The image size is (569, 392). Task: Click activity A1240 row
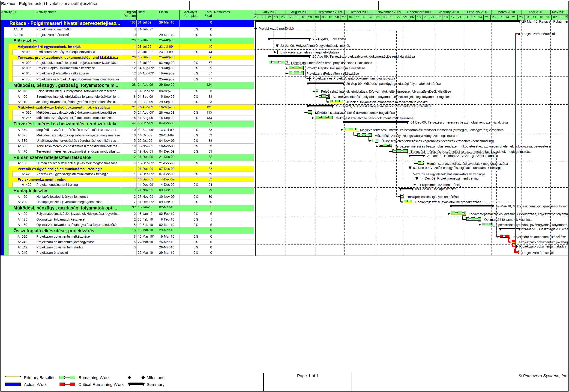tap(131, 242)
